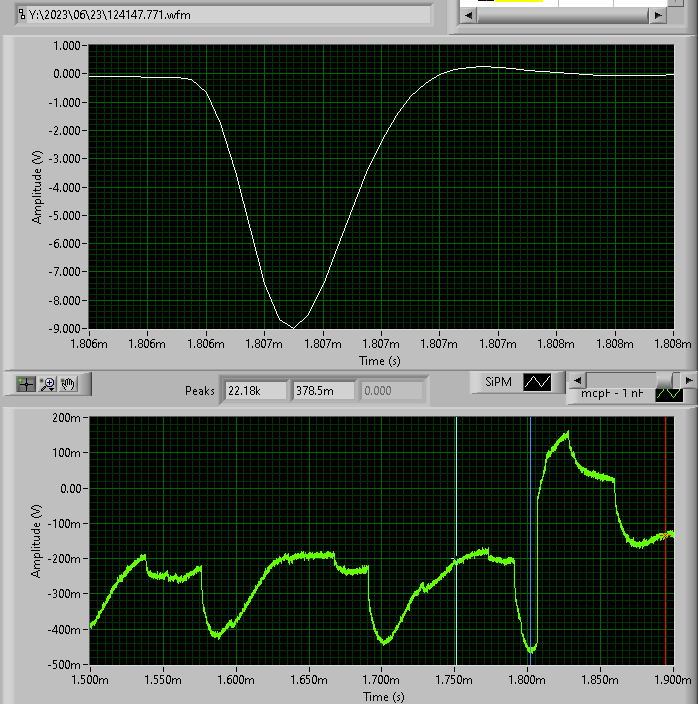The width and height of the screenshot is (698, 704).
Task: Open the graph zoom tool
Action: [47, 384]
